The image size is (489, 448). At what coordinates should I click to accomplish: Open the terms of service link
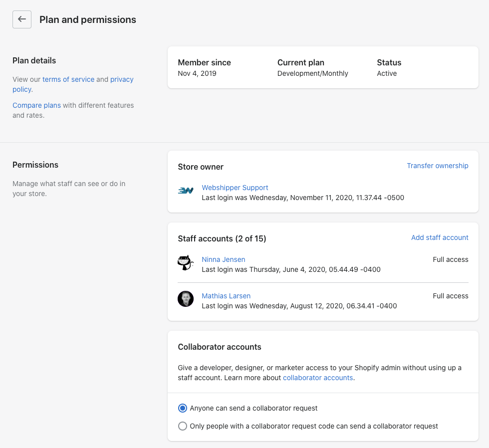(68, 79)
